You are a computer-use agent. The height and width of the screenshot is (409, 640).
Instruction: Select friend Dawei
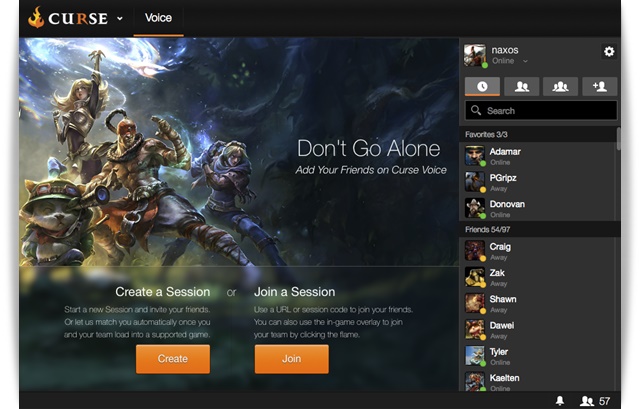point(538,330)
